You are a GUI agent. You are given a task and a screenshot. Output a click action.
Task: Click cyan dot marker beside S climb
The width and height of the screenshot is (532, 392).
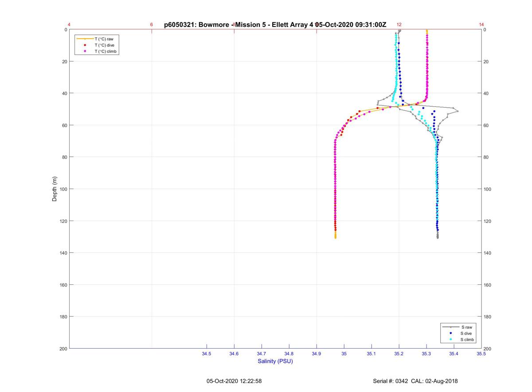pos(451,339)
